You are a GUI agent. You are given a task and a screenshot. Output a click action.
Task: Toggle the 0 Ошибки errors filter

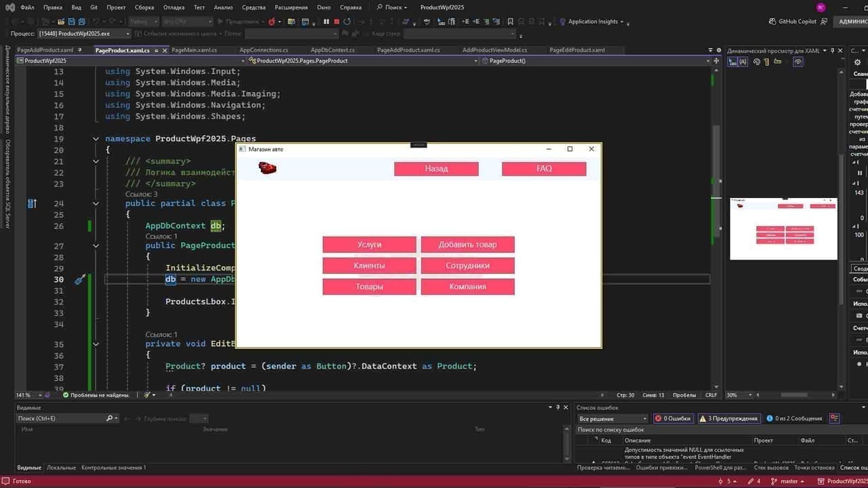[672, 418]
